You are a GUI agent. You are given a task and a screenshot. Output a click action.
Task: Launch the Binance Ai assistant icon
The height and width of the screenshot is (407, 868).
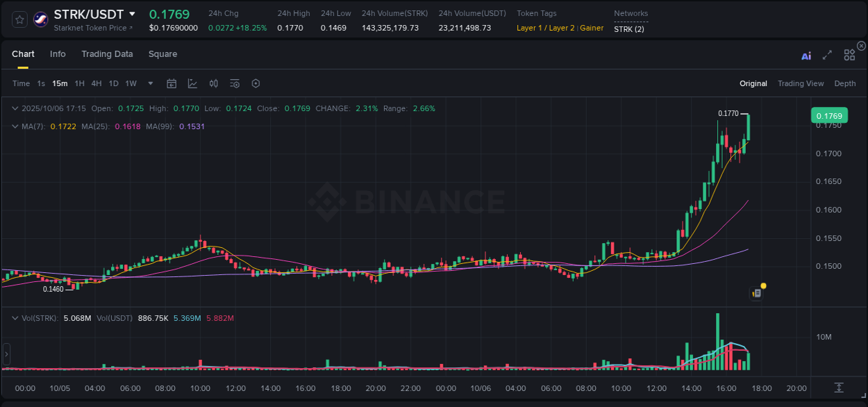[806, 55]
